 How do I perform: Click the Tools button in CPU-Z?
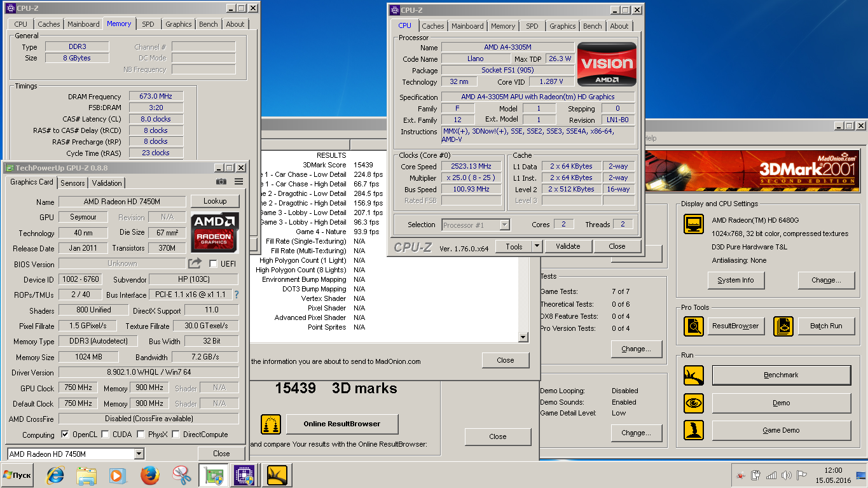[x=514, y=246]
